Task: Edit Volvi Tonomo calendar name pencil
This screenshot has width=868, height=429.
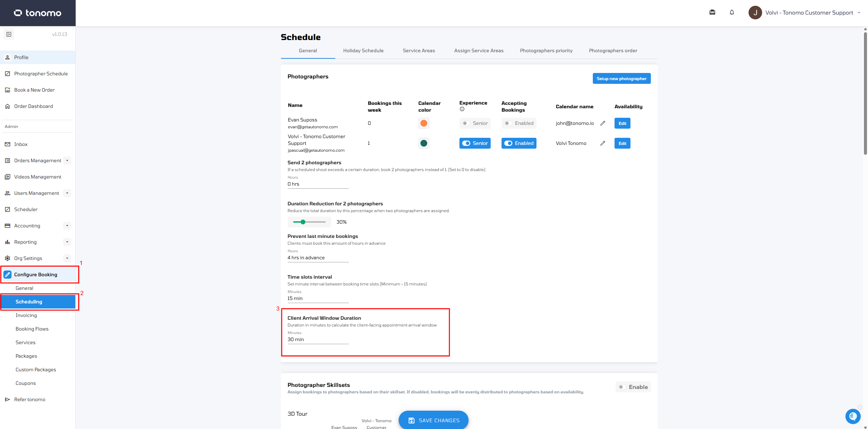Action: 603,143
